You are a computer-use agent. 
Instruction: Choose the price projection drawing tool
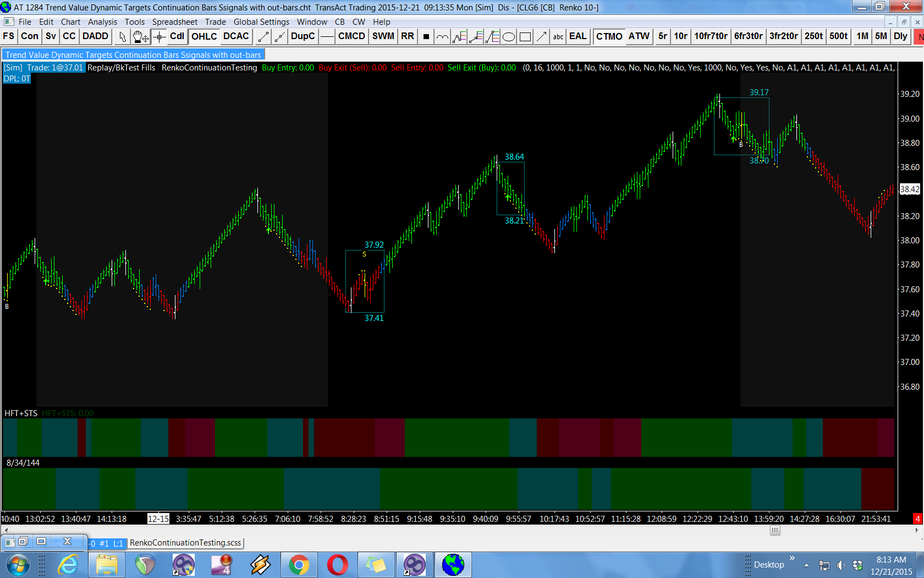click(x=476, y=36)
